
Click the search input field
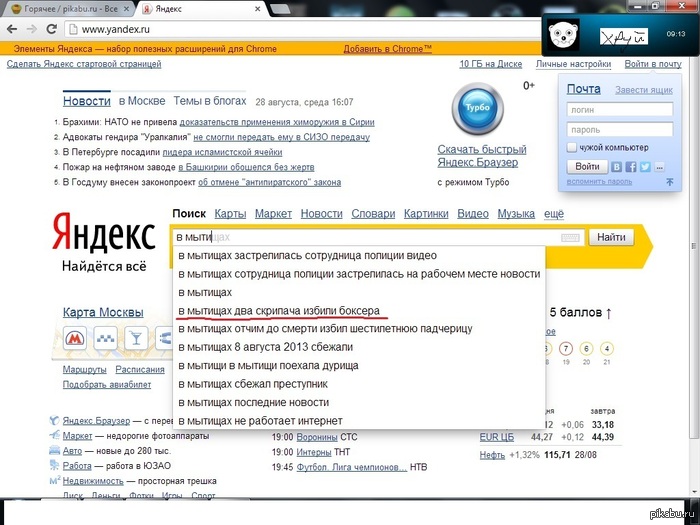click(377, 237)
